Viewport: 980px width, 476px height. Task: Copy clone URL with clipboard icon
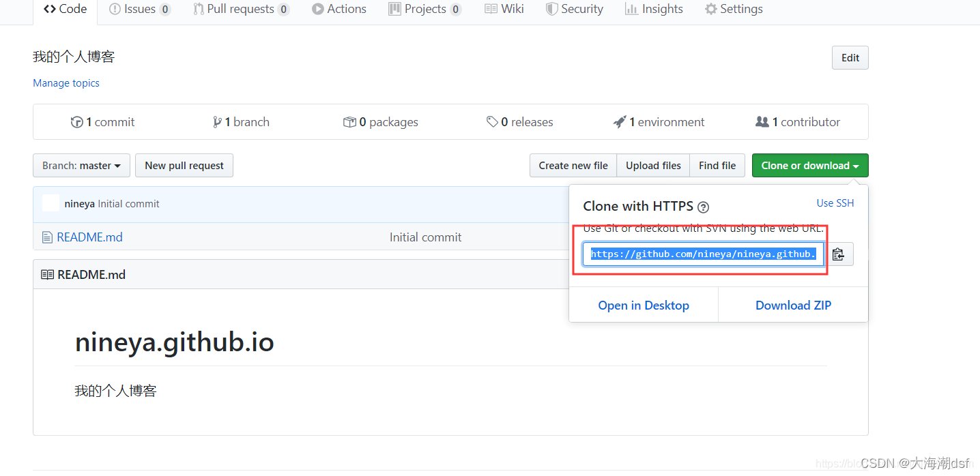point(839,254)
